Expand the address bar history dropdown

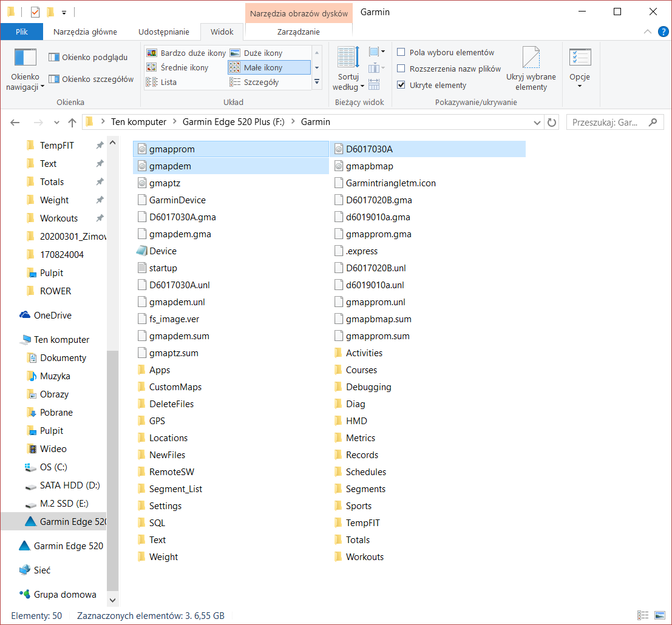(x=537, y=123)
